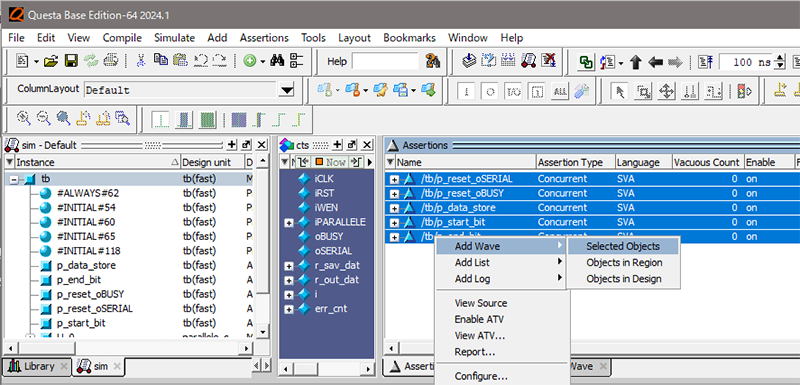This screenshot has width=800, height=385.
Task: Expand the r_sav_dat signal
Action: pos(289,266)
